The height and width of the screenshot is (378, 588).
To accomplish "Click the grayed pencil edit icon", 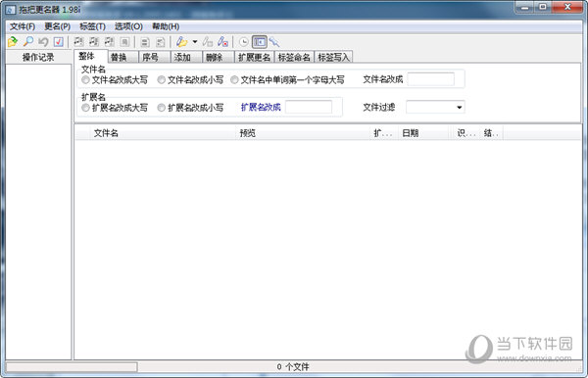I will click(208, 41).
